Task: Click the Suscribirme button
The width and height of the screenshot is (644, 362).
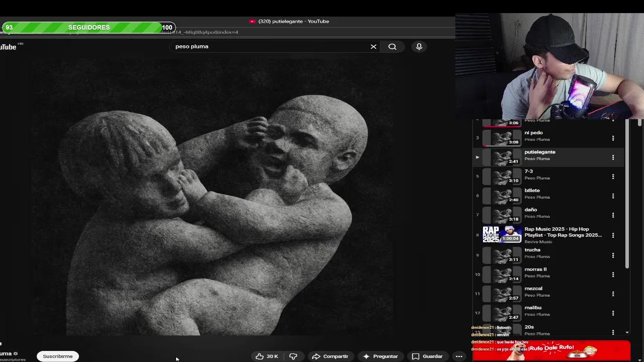Action: click(x=57, y=356)
